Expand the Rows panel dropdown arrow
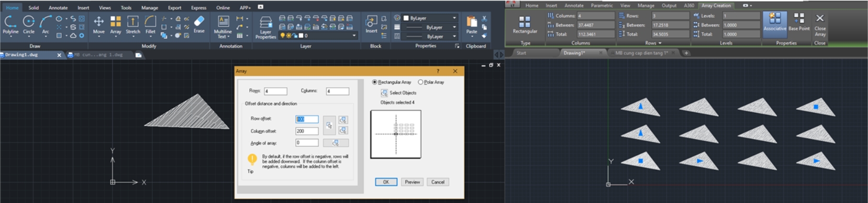Viewport: 868px width, 203px height. pos(660,43)
